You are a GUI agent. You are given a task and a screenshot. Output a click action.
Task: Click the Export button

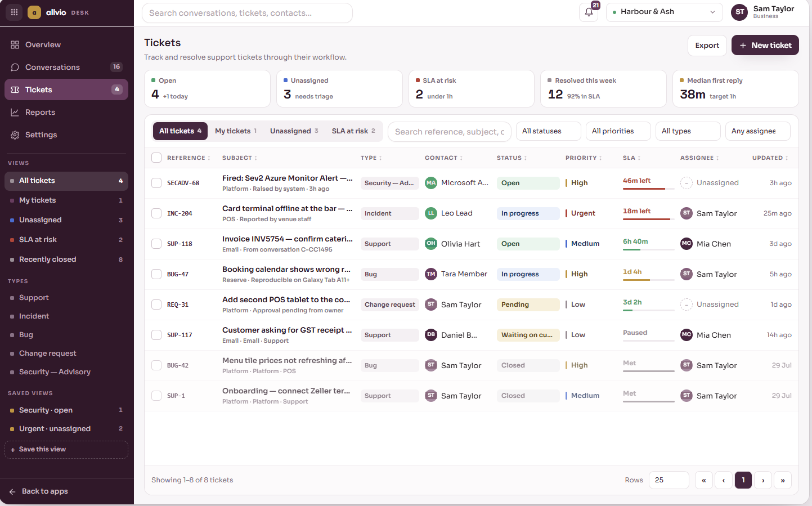pyautogui.click(x=707, y=45)
